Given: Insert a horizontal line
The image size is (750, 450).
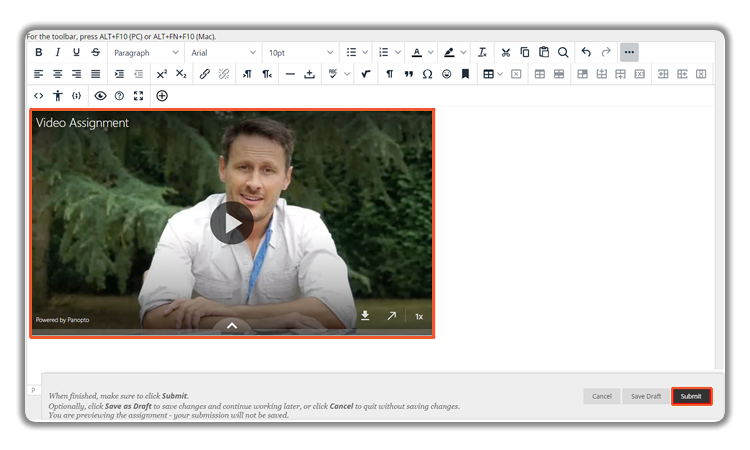Looking at the screenshot, I should (x=290, y=74).
